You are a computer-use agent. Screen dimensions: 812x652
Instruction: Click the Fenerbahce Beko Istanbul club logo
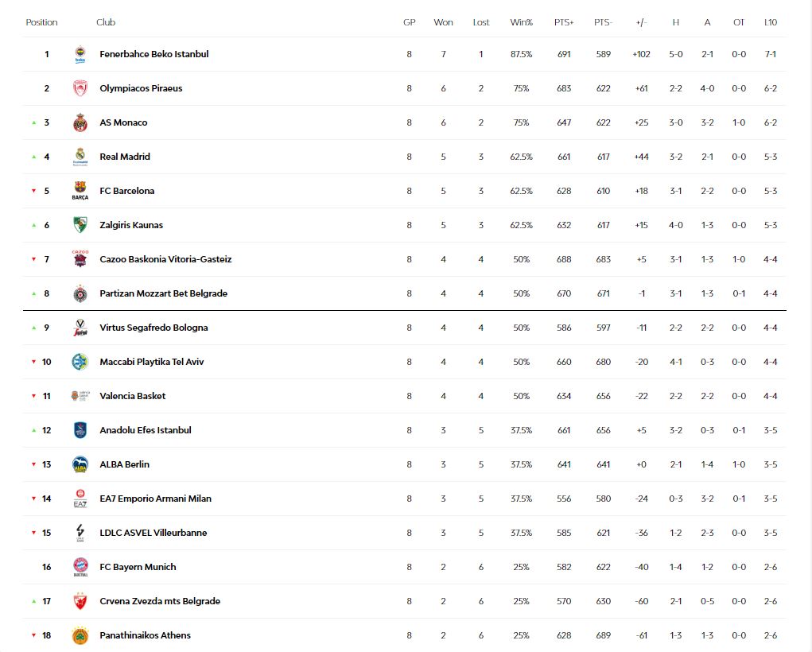(80, 54)
